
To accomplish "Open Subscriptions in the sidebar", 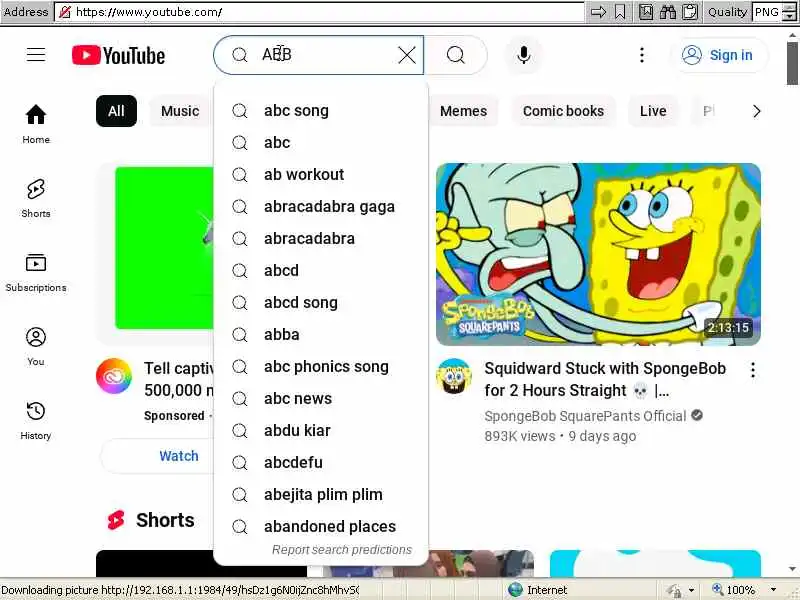I will (36, 272).
